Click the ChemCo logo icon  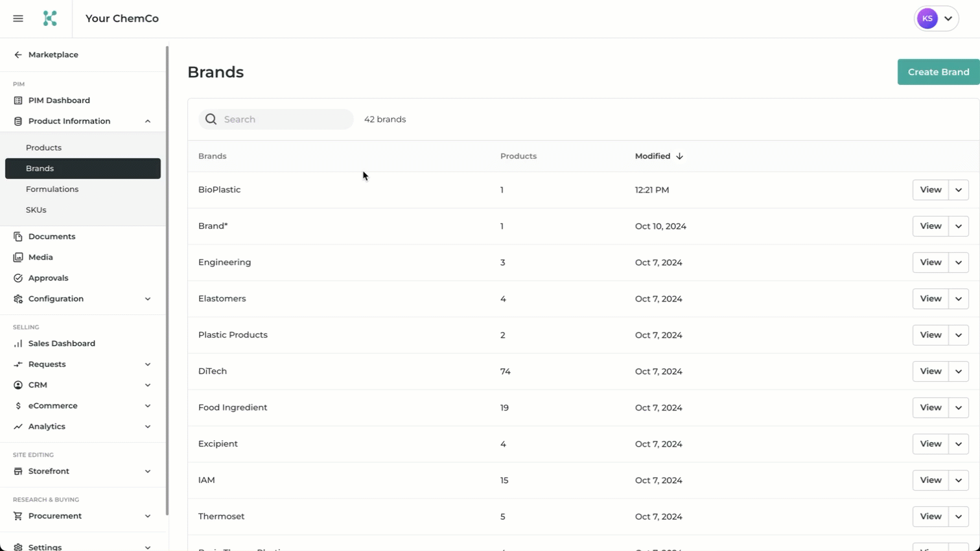click(x=50, y=19)
